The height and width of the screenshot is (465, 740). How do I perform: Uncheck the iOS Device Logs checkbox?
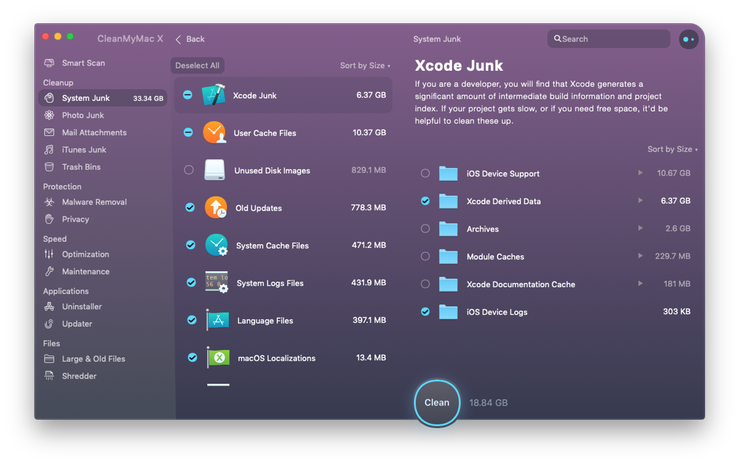[x=425, y=312]
